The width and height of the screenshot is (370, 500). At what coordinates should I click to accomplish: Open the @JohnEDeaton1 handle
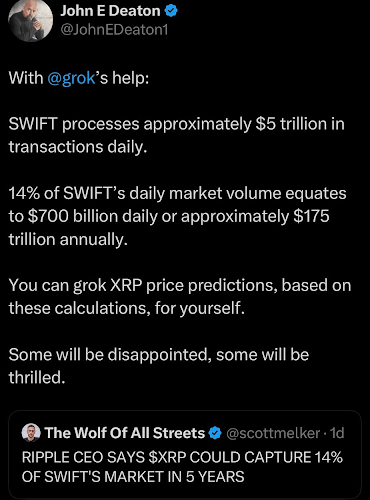point(114,30)
